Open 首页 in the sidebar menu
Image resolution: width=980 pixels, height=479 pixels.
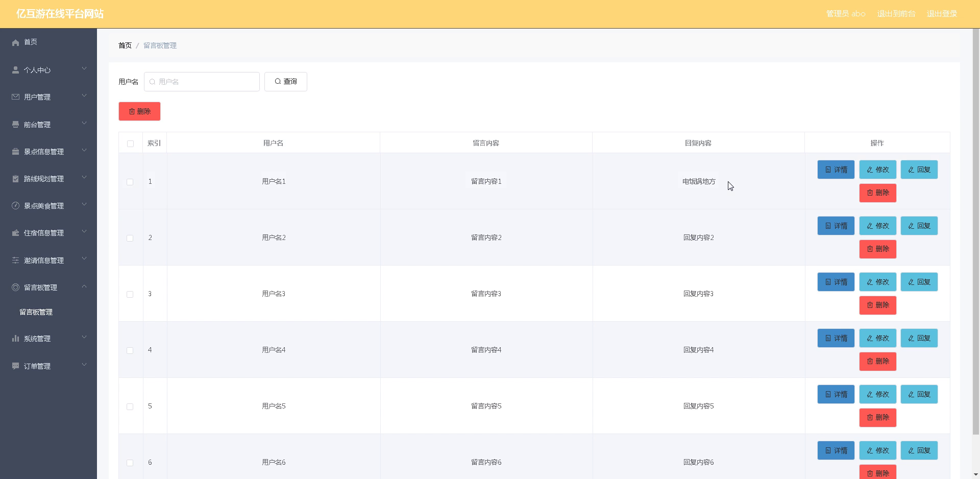(48, 42)
